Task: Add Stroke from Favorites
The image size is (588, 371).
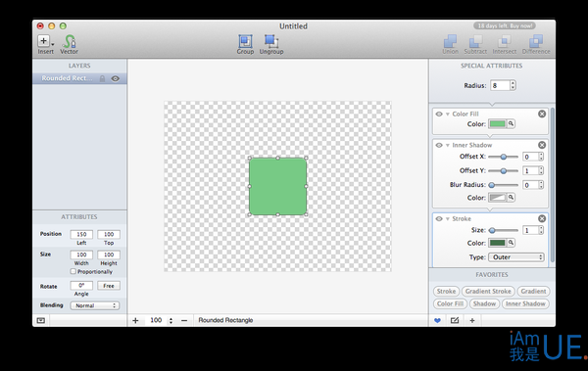Action: 446,291
